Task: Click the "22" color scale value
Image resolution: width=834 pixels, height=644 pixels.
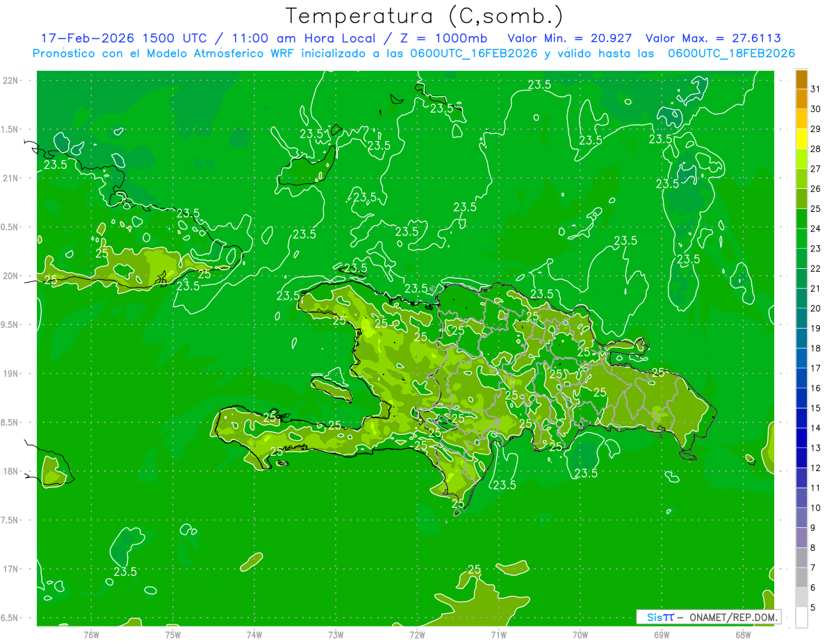Action: coord(816,269)
